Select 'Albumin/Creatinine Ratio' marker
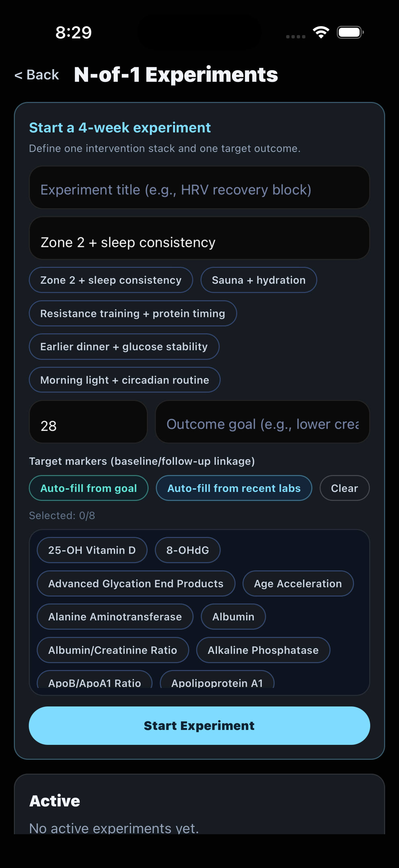Image resolution: width=399 pixels, height=868 pixels. click(x=113, y=650)
